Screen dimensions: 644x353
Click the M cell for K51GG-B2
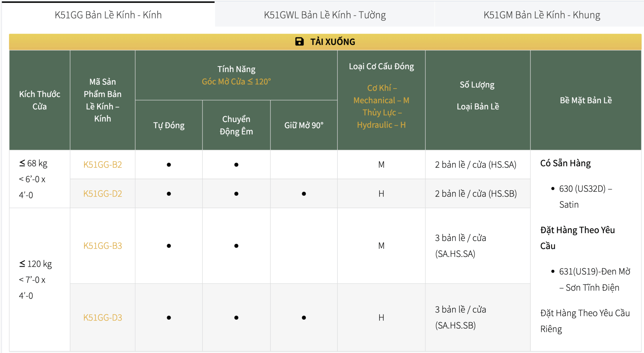point(381,165)
